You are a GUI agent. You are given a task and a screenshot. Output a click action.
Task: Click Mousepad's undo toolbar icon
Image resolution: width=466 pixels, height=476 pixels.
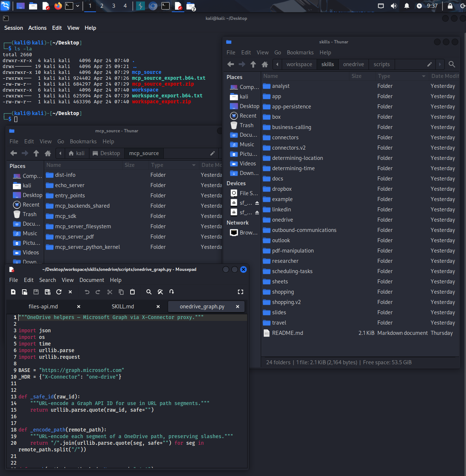pyautogui.click(x=87, y=292)
